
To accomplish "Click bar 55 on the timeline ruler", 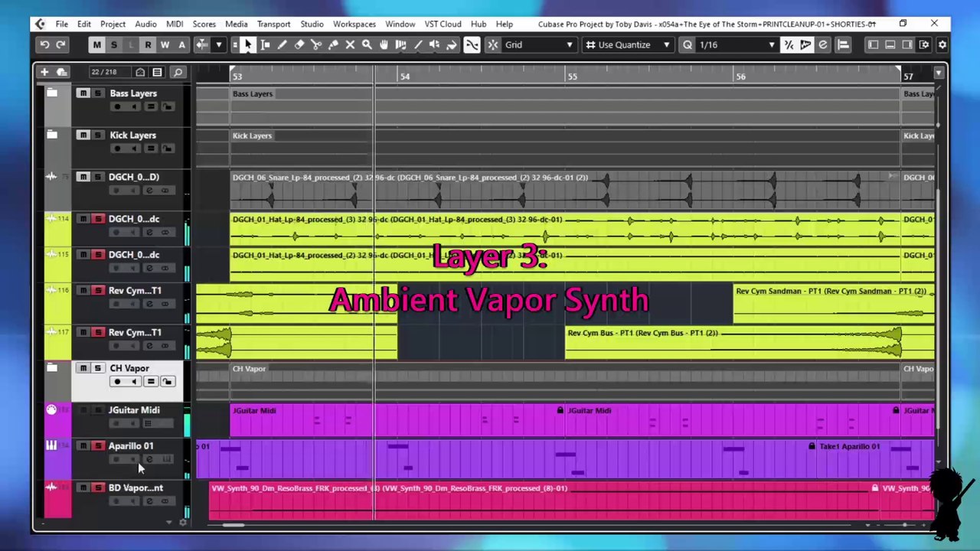I will (x=572, y=76).
